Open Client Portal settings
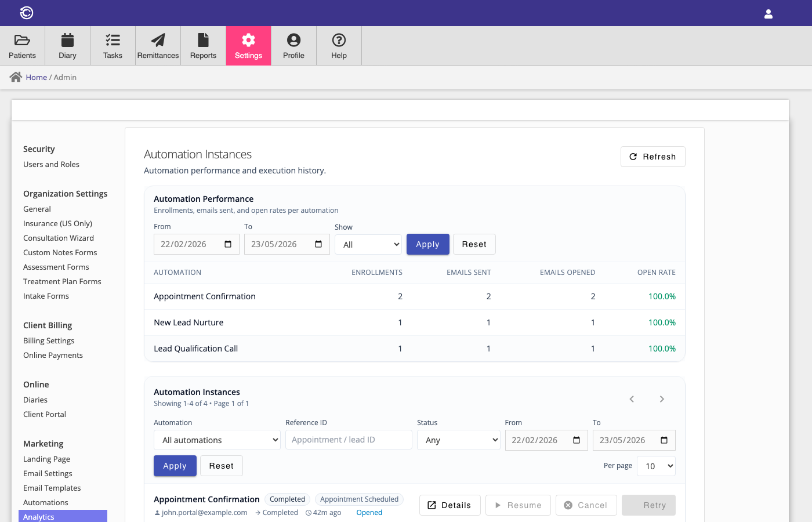The width and height of the screenshot is (812, 522). tap(45, 414)
